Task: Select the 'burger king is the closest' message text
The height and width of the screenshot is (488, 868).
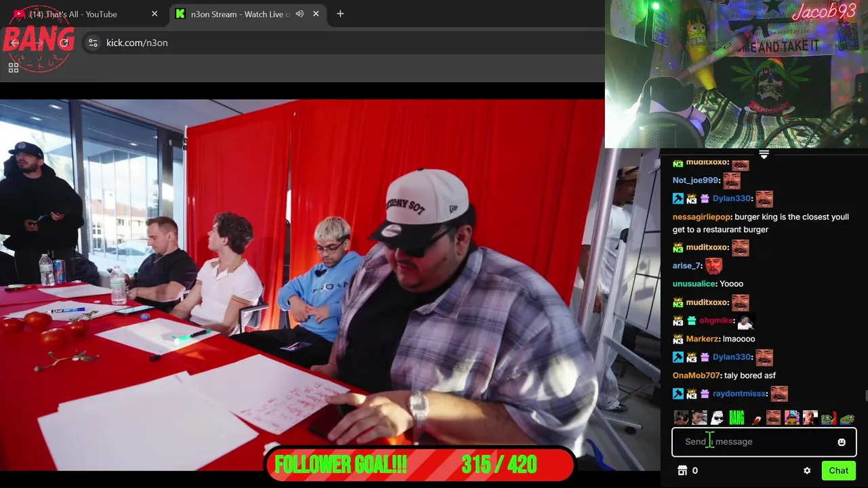Action: (761, 223)
